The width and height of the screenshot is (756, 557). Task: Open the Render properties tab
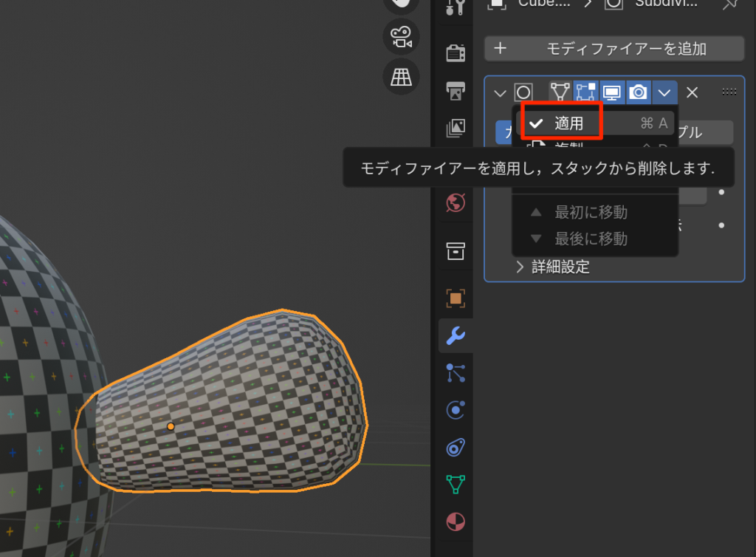(x=456, y=52)
